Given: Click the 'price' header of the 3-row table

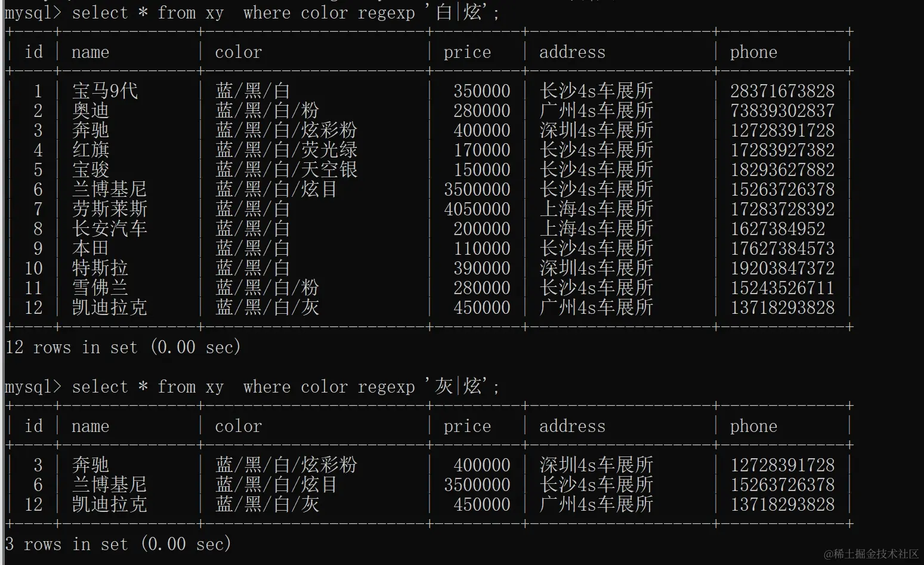Looking at the screenshot, I should point(468,426).
